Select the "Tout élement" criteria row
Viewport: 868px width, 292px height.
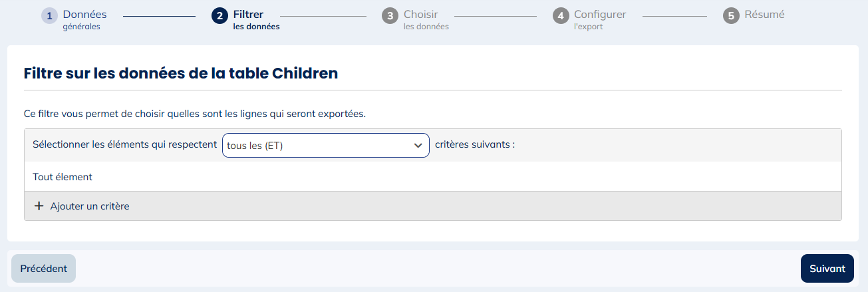(x=63, y=177)
